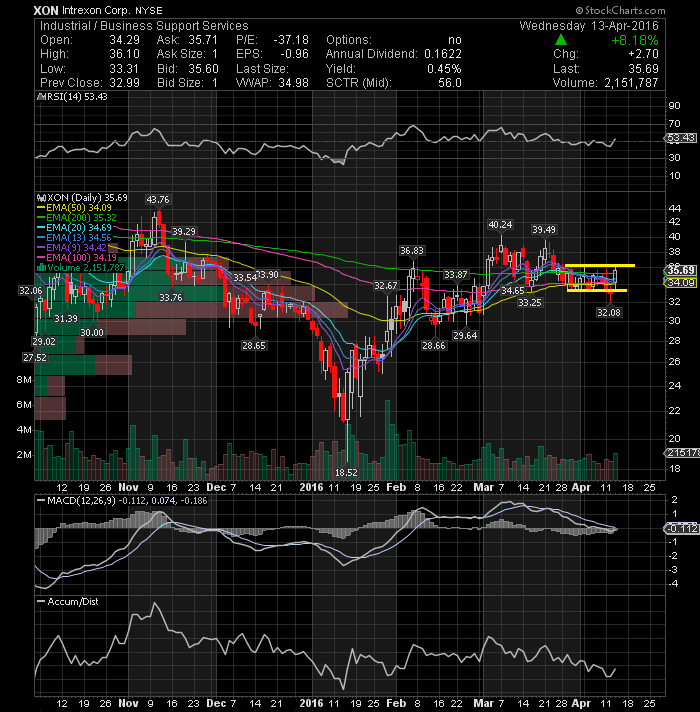This screenshot has width=700, height=712.
Task: Click the EMA(50) 34.09 legend entry
Action: [x=75, y=208]
